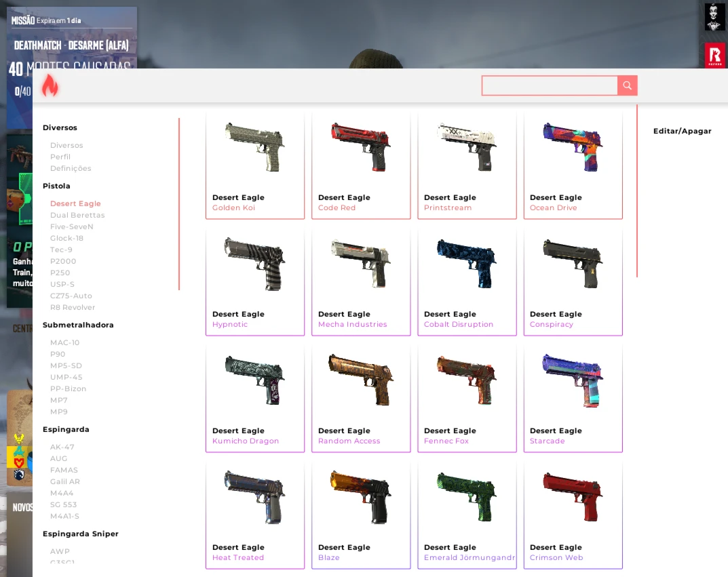Choose UMP-45 from the SMG list
Image resolution: width=728 pixels, height=577 pixels.
pos(66,377)
